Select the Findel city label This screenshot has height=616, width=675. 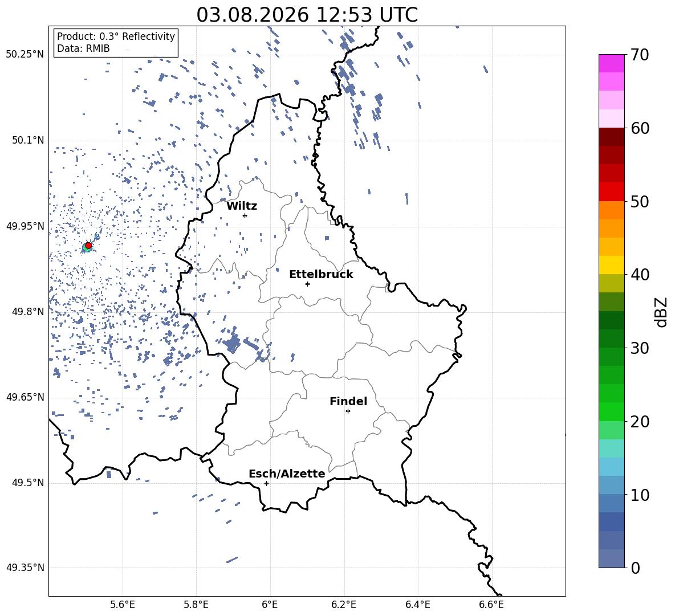point(348,401)
